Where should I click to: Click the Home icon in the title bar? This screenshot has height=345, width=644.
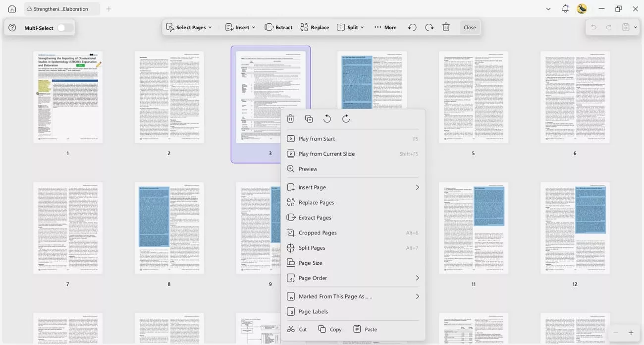(11, 8)
